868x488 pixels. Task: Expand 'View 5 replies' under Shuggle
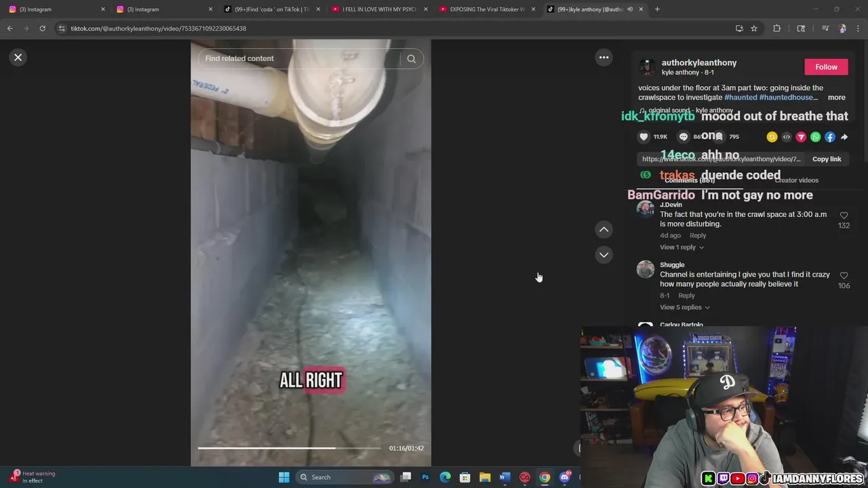click(x=685, y=308)
